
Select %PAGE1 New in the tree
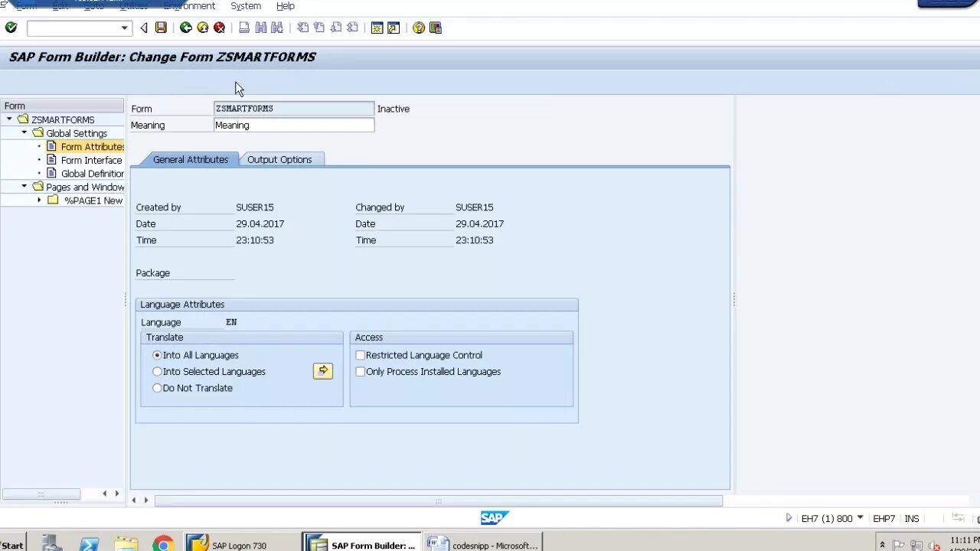(x=93, y=201)
